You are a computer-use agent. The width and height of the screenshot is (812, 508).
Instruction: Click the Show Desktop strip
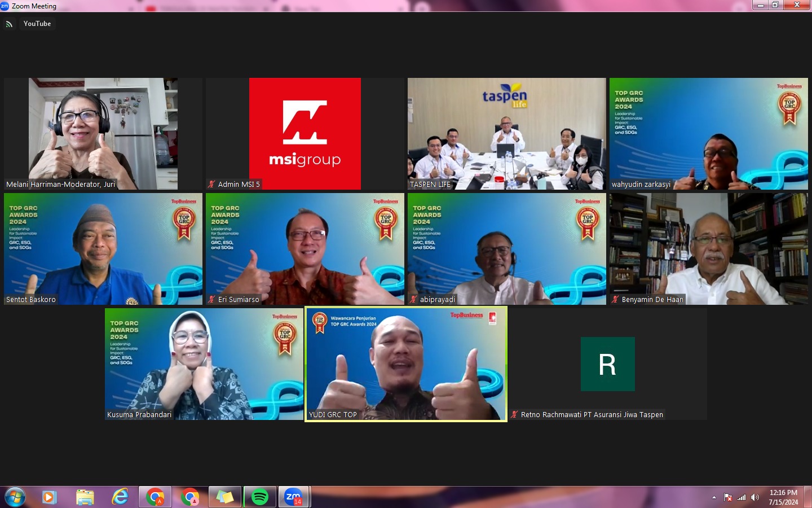point(808,497)
